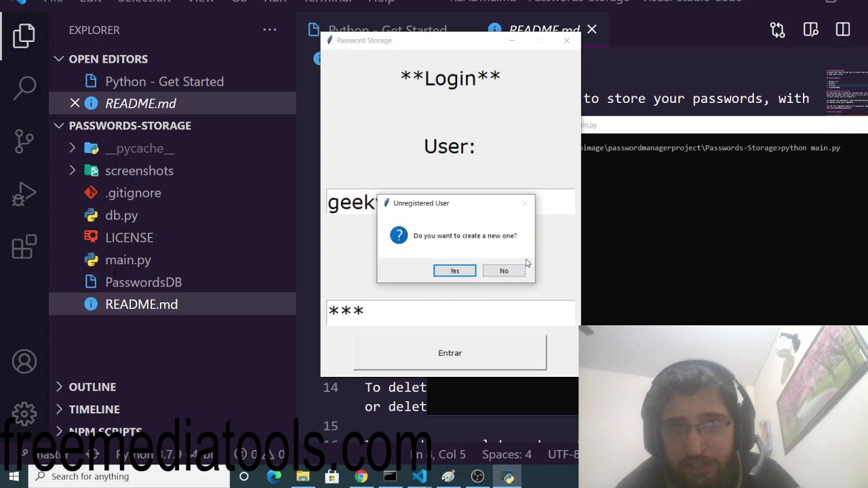Collapse the OPEN EDITORS section
868x488 pixels.
(59, 59)
